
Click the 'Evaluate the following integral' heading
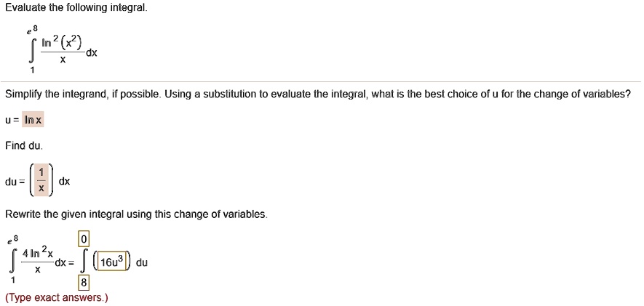click(x=66, y=9)
